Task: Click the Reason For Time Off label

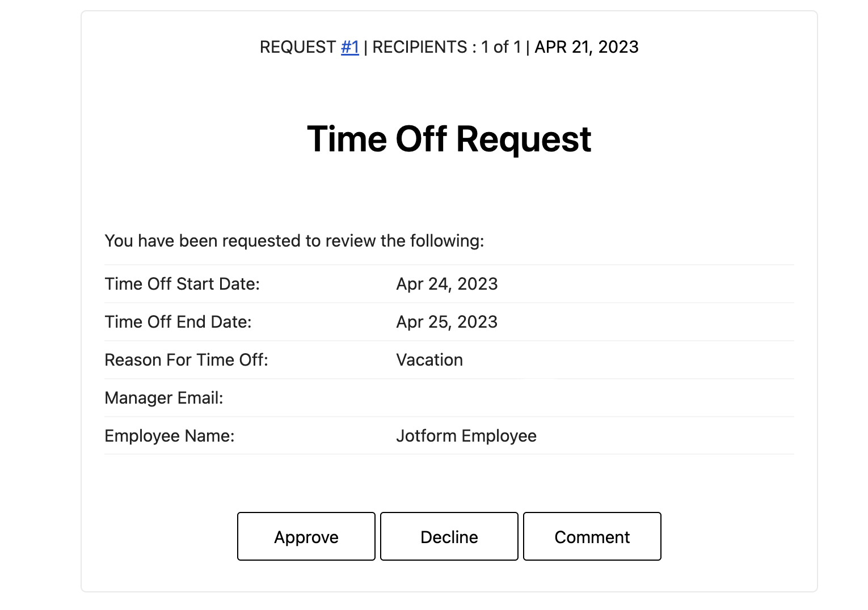Action: [186, 360]
